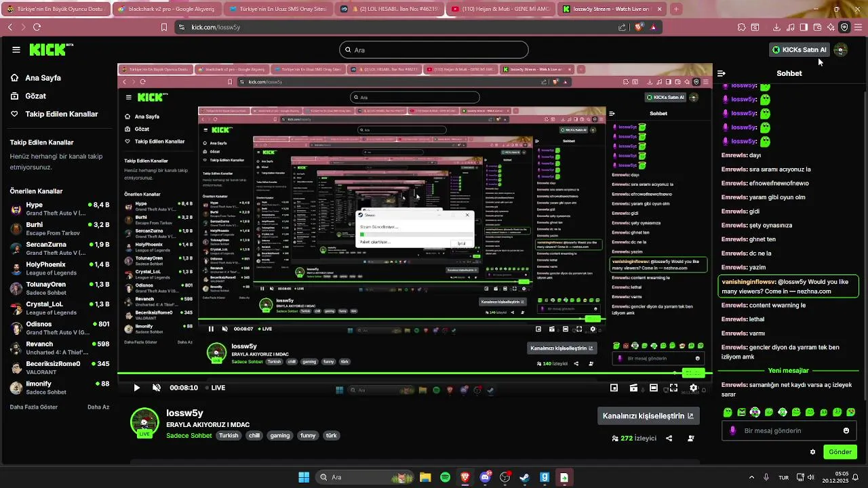Collapse the list with outermost Daha Az
The image size is (868, 488).
click(98, 407)
